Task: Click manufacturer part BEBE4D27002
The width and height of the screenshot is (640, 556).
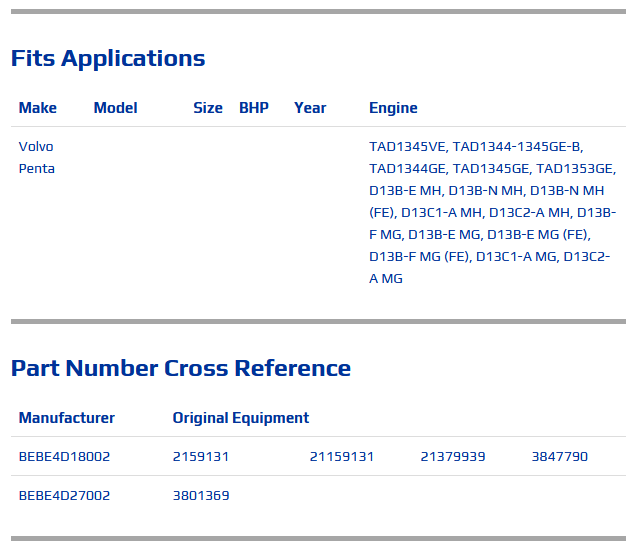Action: (x=64, y=496)
